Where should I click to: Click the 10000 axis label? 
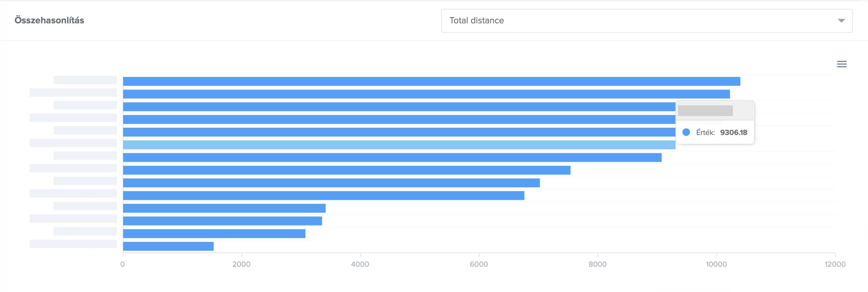[716, 264]
